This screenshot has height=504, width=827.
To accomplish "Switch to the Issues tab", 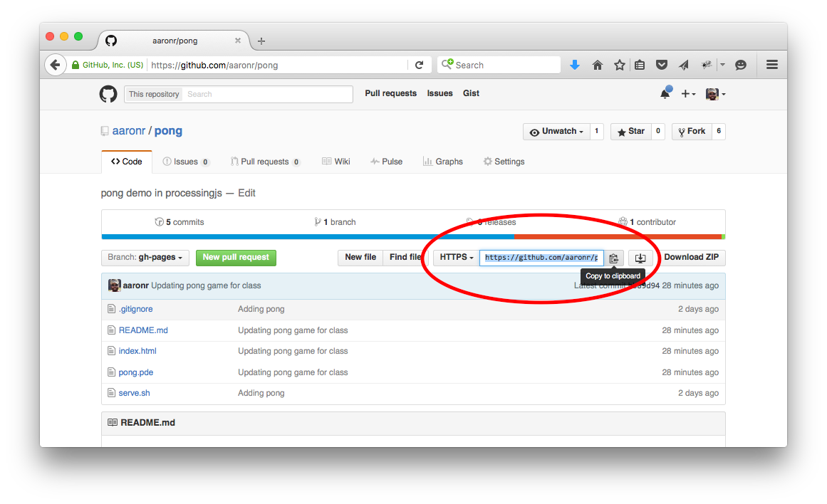I will (x=186, y=162).
